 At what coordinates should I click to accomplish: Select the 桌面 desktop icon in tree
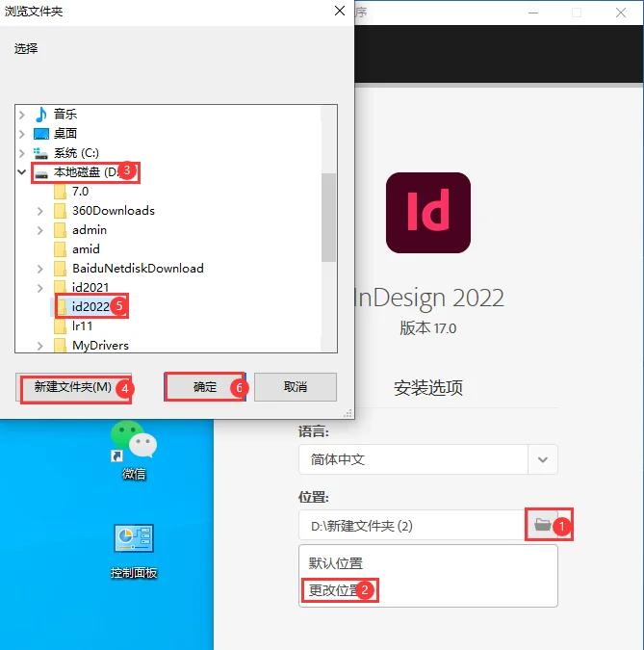41,134
